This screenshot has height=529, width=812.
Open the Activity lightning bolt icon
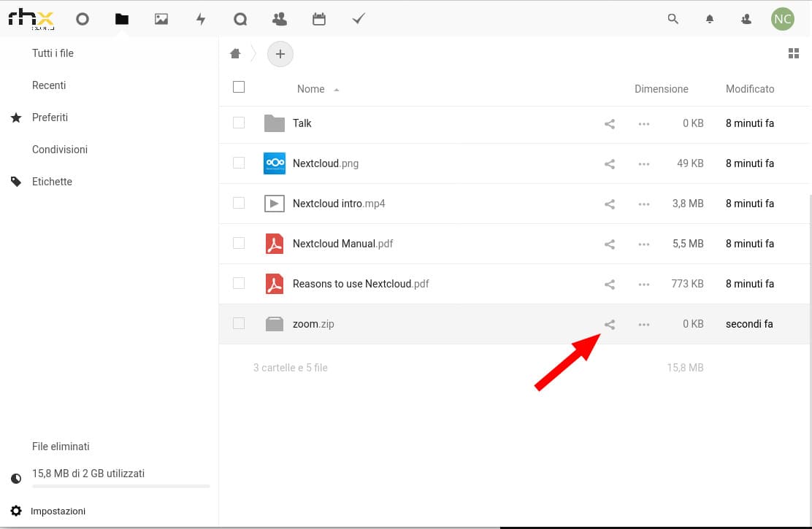pyautogui.click(x=201, y=19)
